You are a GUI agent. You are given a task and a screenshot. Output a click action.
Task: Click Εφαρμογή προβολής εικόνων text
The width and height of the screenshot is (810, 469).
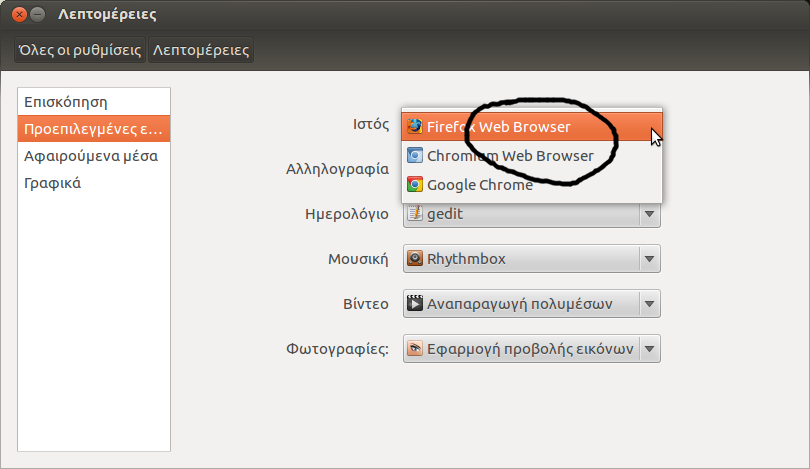point(530,349)
